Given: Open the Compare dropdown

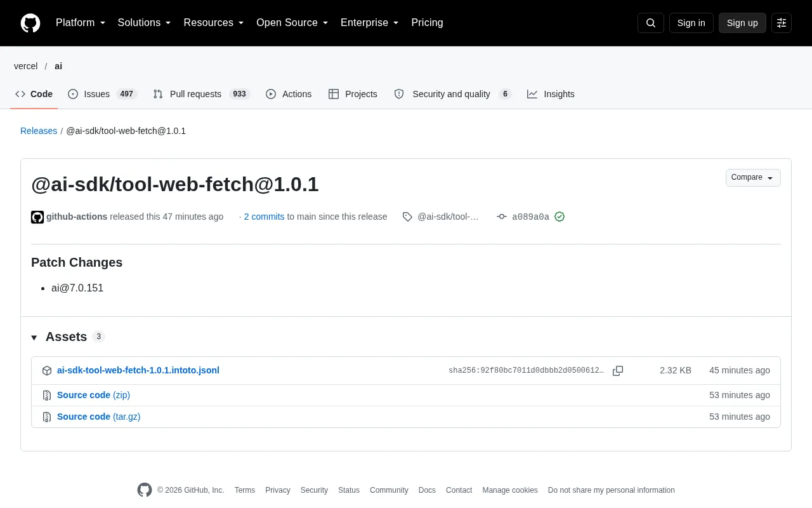Looking at the screenshot, I should coord(753,178).
